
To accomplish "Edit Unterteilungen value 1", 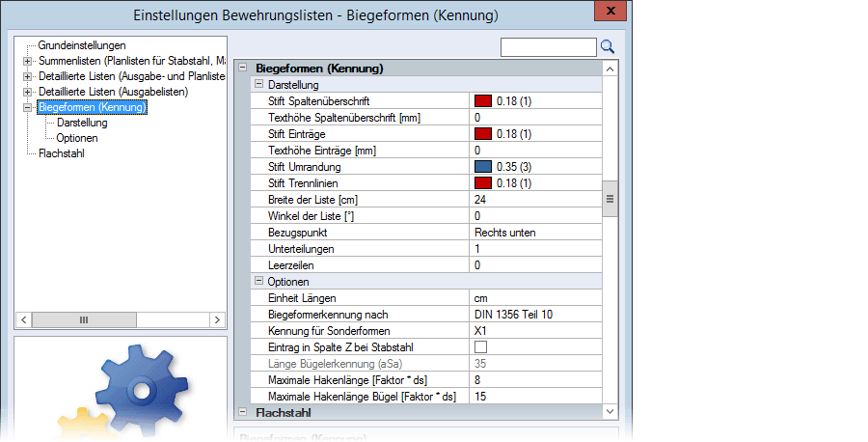I will [535, 249].
